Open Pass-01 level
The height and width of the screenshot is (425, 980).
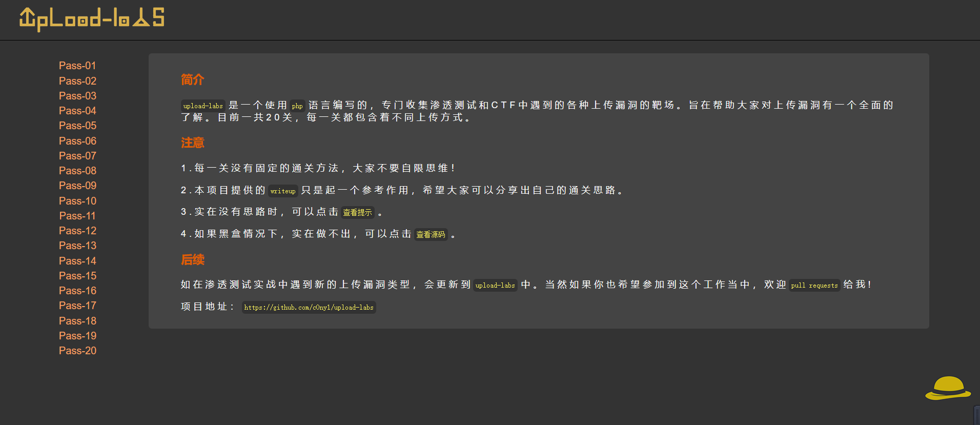77,66
